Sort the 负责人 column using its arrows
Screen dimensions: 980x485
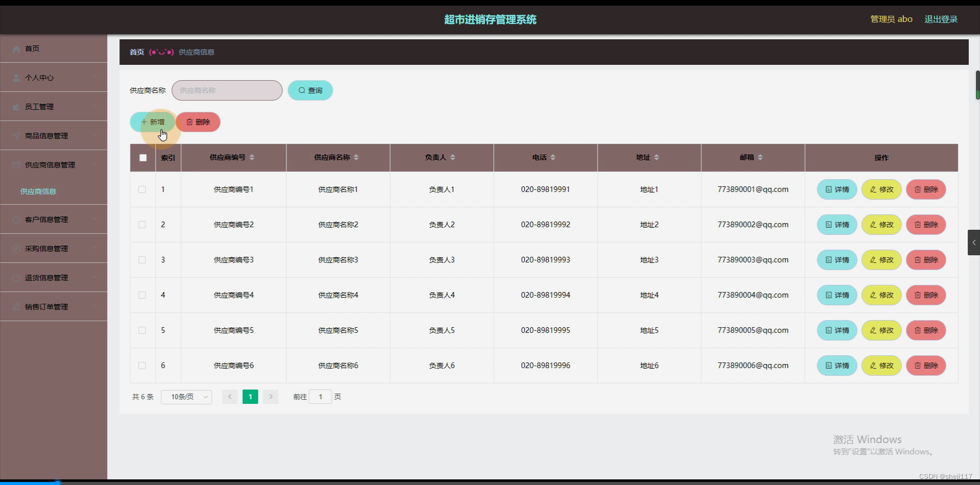[453, 158]
